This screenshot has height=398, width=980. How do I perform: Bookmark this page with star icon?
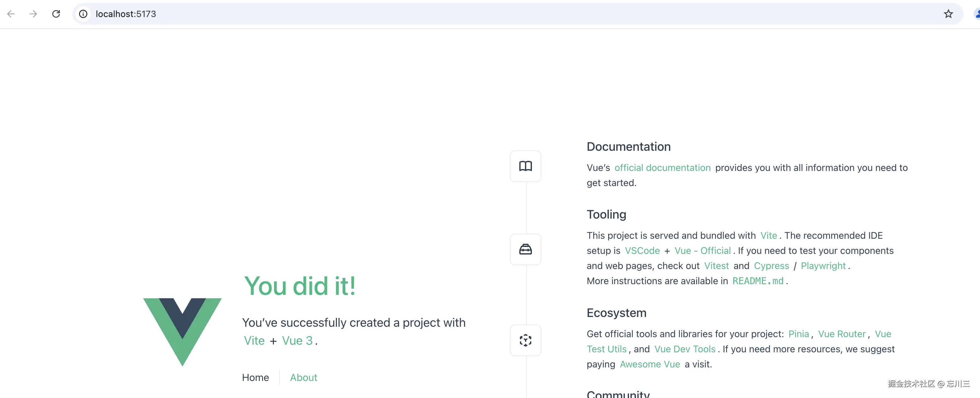[948, 14]
